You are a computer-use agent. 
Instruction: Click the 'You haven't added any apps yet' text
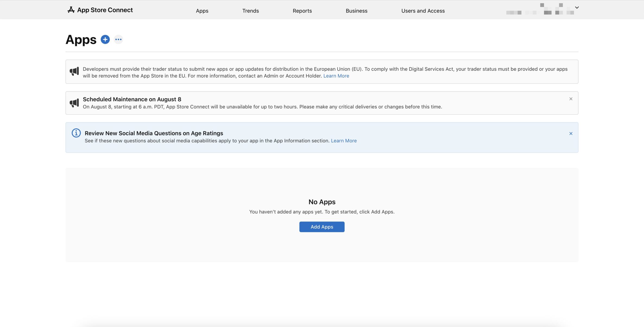pyautogui.click(x=322, y=212)
